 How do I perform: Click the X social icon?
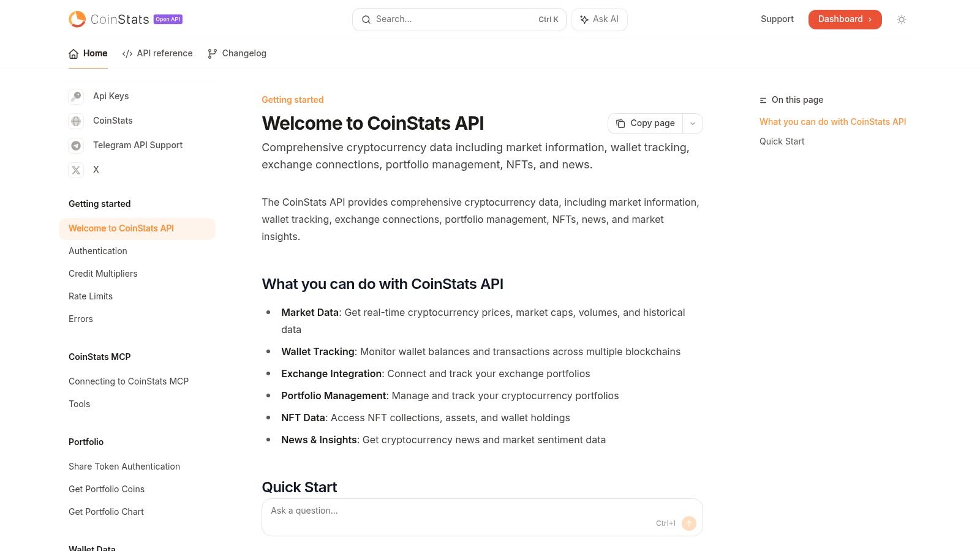76,170
